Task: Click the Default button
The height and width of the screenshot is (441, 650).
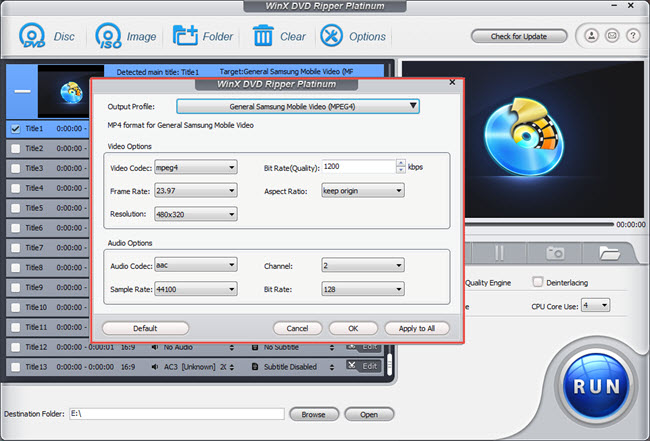Action: (145, 328)
